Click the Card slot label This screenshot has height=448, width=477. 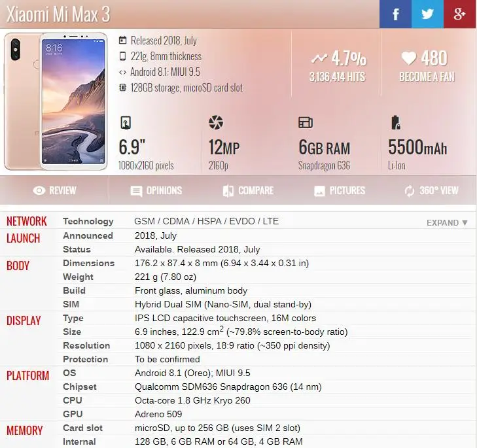[x=82, y=428]
